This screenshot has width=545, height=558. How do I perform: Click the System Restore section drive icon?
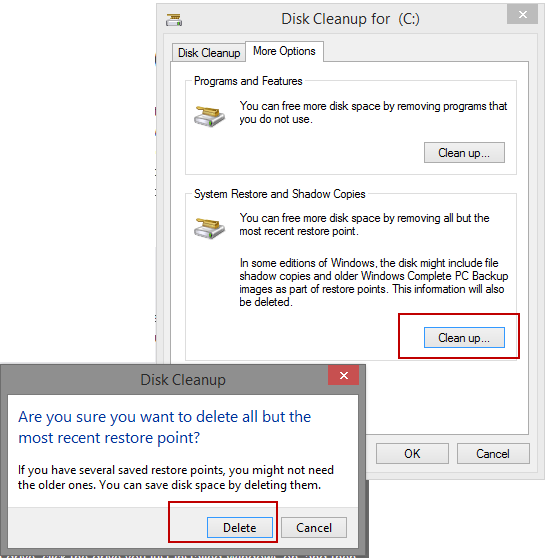tap(209, 228)
